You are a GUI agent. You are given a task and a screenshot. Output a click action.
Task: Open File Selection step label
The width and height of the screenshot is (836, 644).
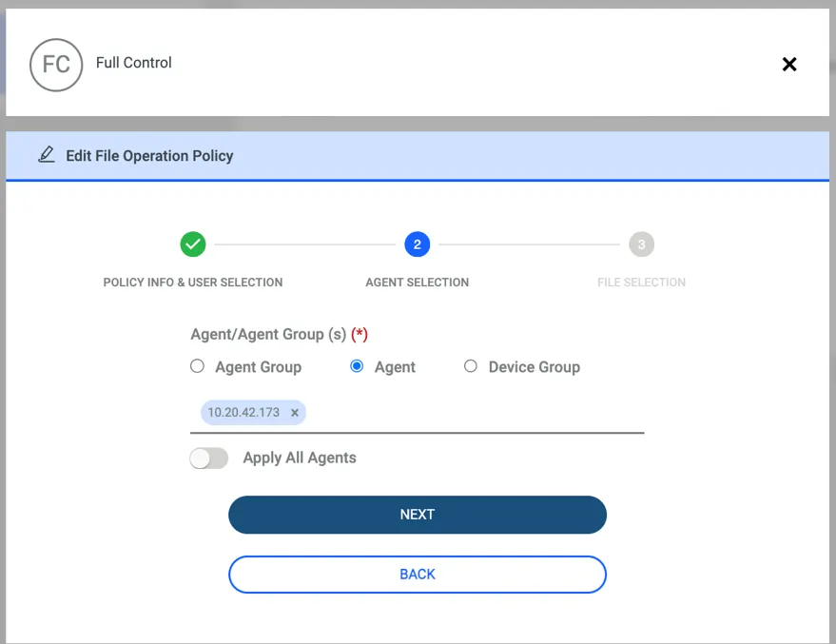[641, 282]
